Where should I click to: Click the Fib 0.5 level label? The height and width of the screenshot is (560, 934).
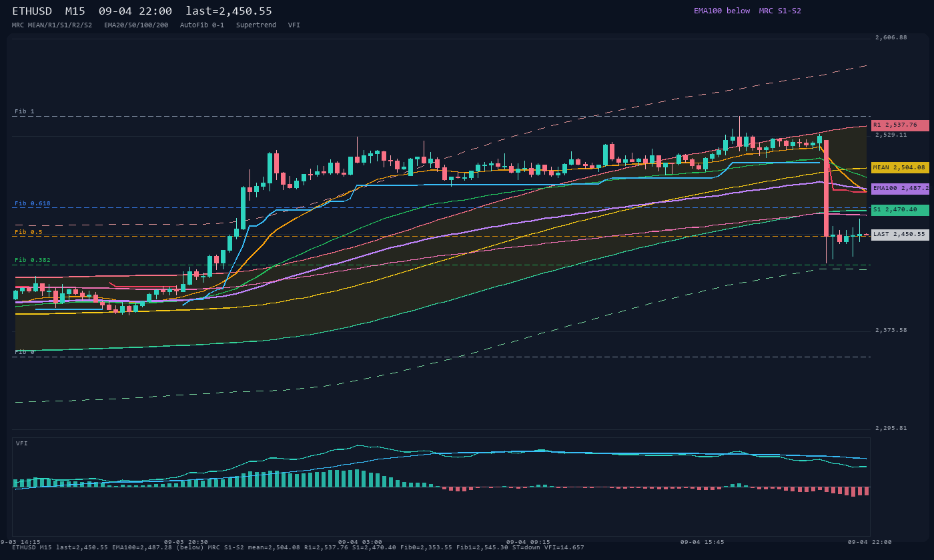[29, 232]
